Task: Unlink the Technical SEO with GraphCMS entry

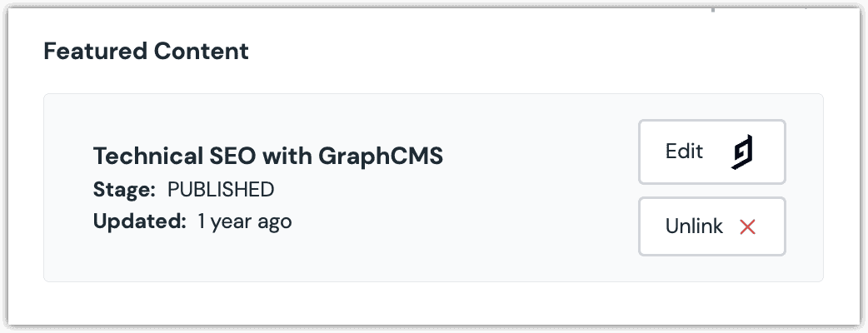Action: pos(712,226)
